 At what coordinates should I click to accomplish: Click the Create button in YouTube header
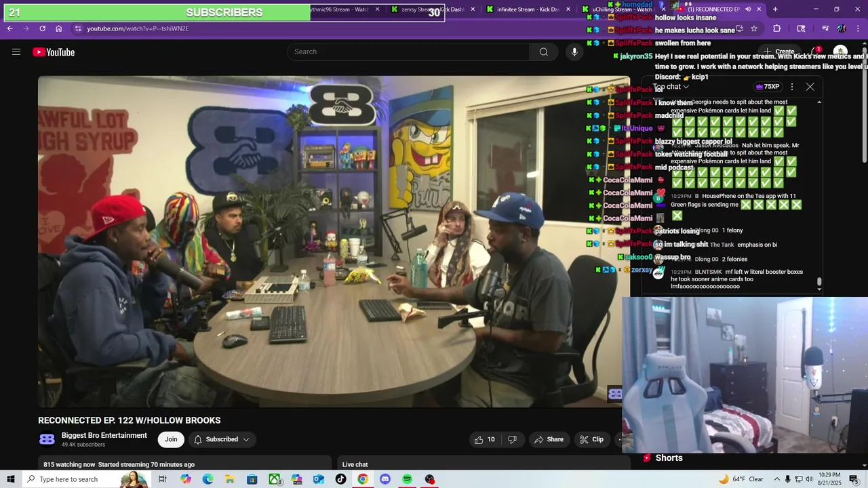coord(779,52)
